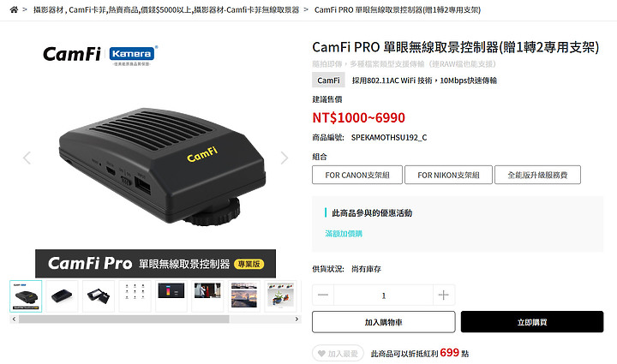Click the 加入購物車 button
Image resolution: width=617 pixels, height=364 pixels.
click(384, 322)
